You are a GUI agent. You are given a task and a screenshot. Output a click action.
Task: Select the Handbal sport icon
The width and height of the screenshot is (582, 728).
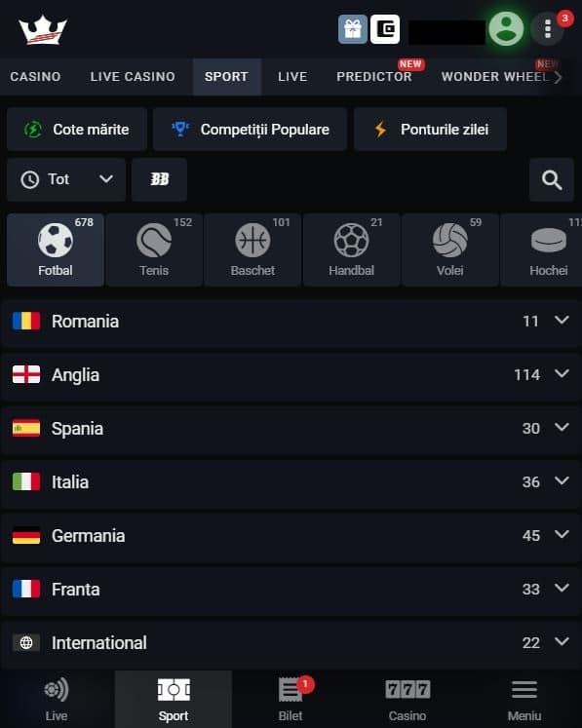click(x=352, y=249)
